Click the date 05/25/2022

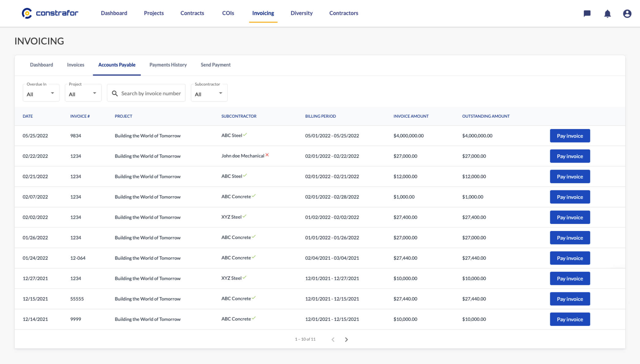(x=35, y=136)
